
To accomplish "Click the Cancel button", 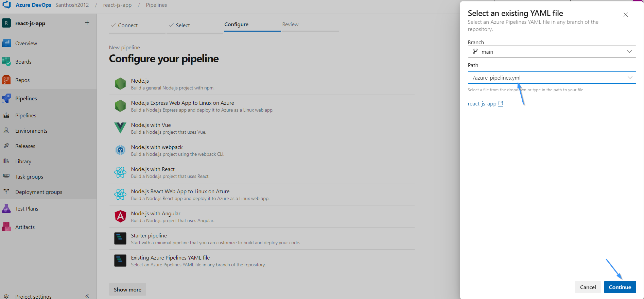I will pyautogui.click(x=588, y=287).
